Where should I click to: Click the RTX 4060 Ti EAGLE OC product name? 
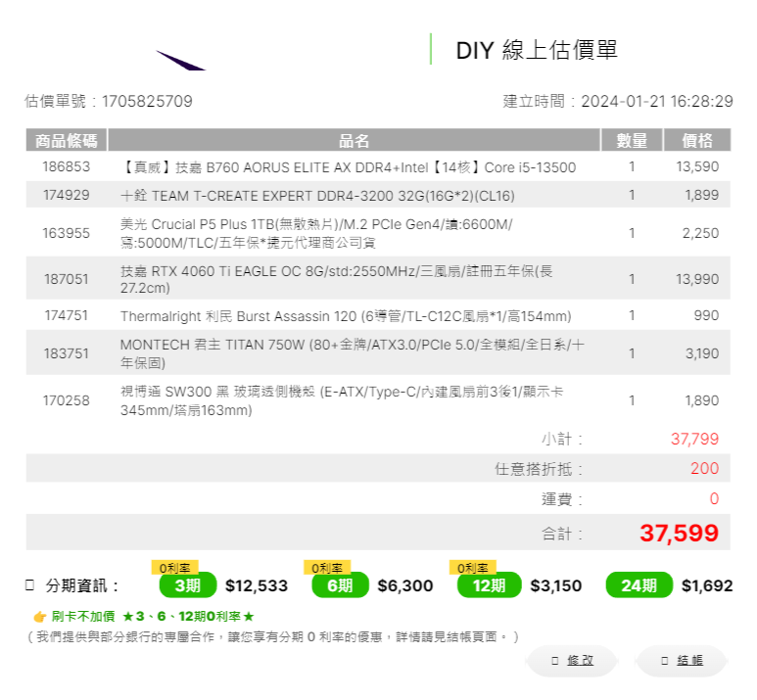(x=337, y=279)
